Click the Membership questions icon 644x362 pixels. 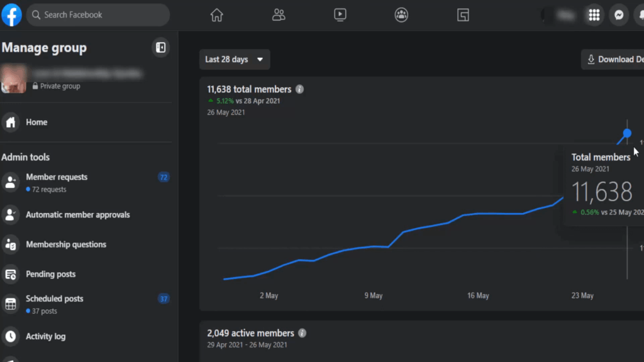[x=11, y=244]
